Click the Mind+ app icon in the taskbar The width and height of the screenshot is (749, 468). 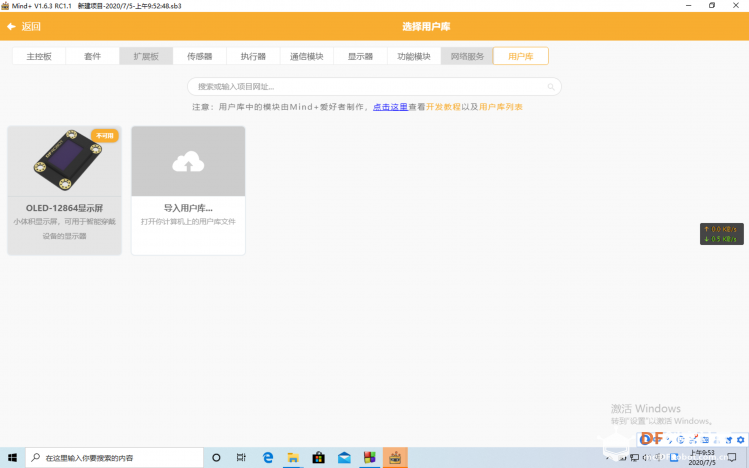(x=395, y=457)
